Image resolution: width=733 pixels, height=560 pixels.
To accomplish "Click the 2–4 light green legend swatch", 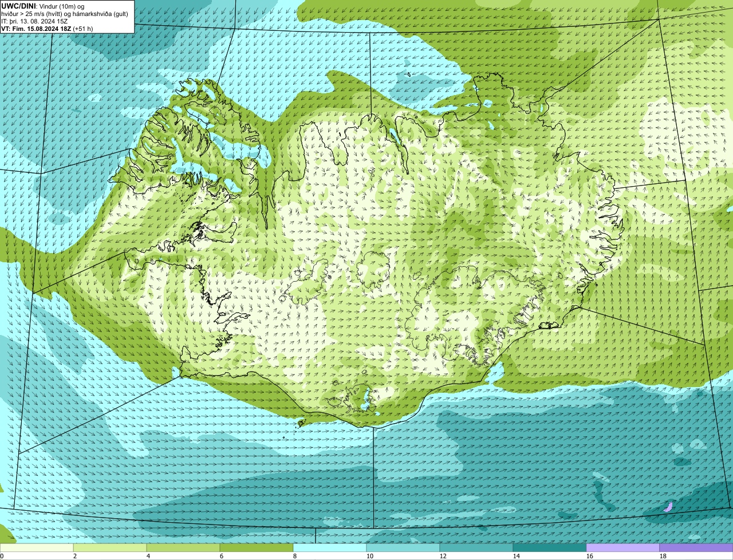I will (x=110, y=548).
